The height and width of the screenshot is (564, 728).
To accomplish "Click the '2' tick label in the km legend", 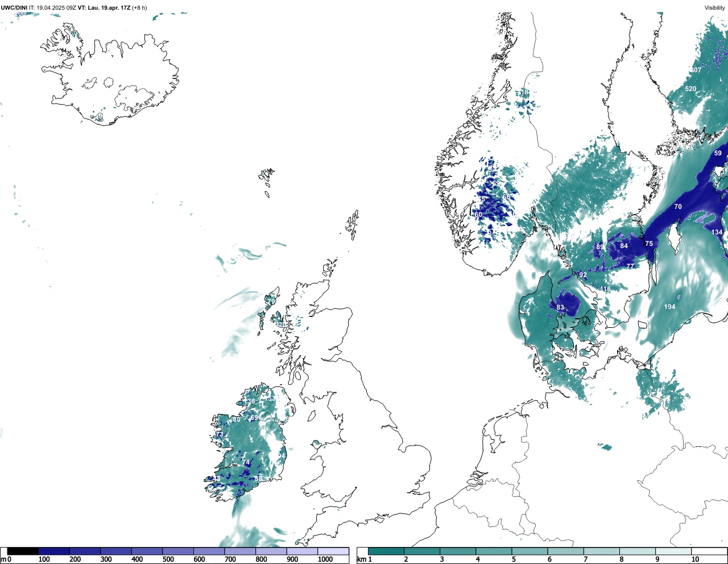I will click(x=406, y=559).
